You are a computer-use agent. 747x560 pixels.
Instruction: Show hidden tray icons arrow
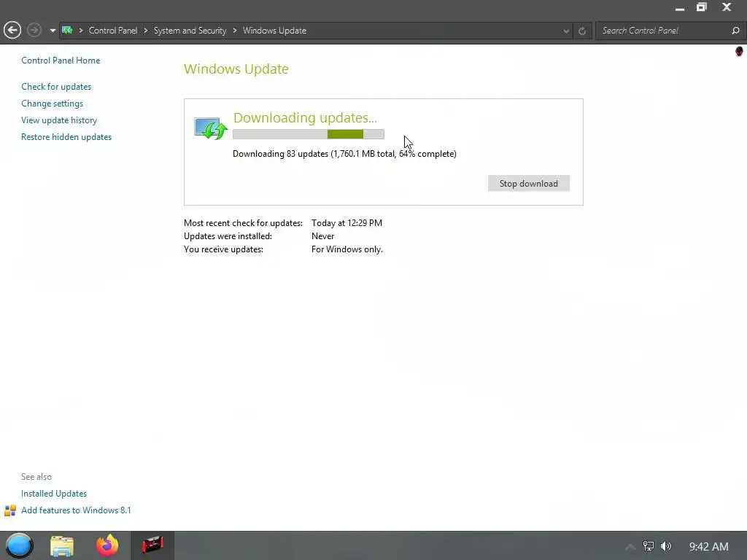click(630, 547)
